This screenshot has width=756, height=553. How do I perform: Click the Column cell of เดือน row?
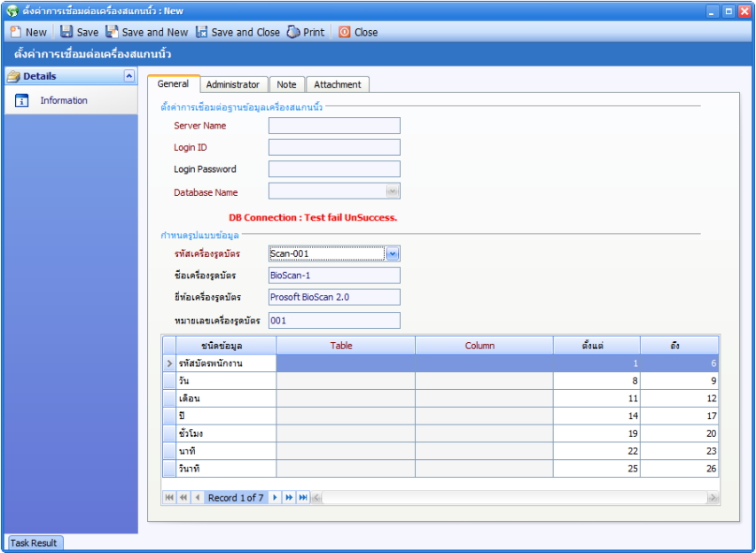coord(484,398)
